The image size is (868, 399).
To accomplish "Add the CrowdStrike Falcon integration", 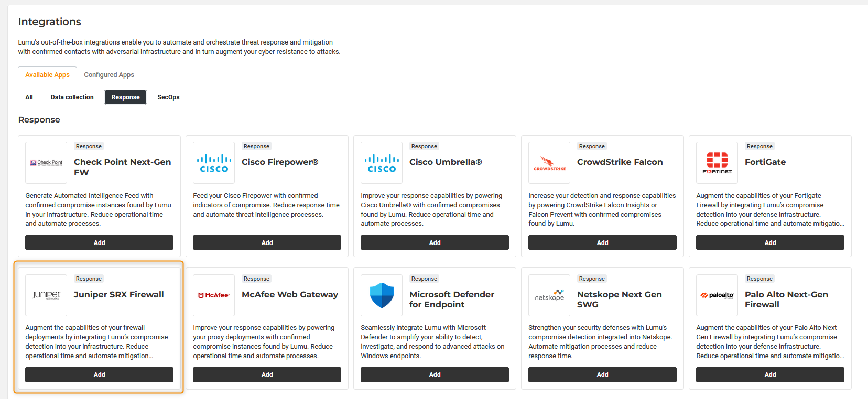I will coord(602,242).
